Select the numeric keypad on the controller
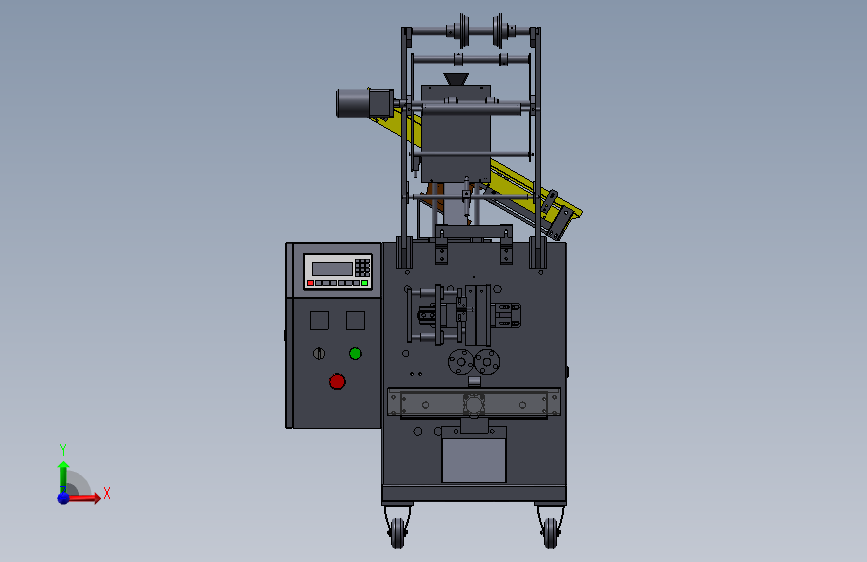This screenshot has width=867, height=562. (362, 268)
